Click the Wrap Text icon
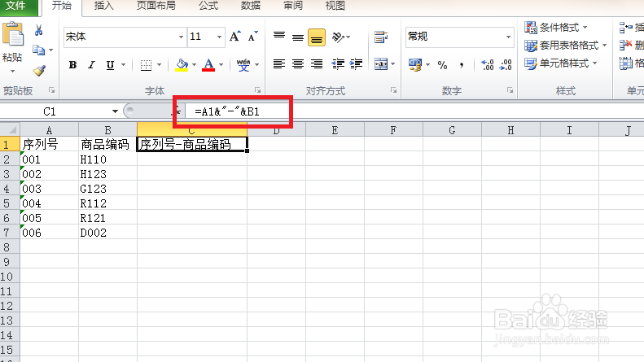This screenshot has height=362, width=644. point(381,37)
